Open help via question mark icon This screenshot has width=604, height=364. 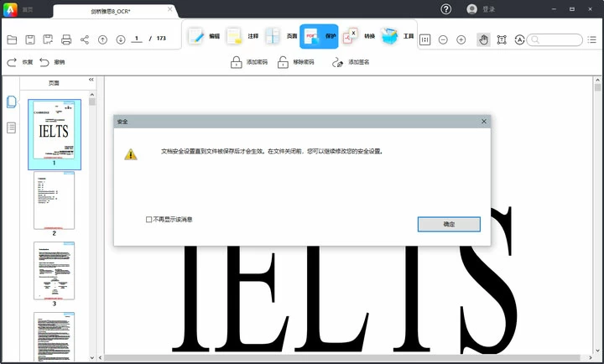(446, 9)
